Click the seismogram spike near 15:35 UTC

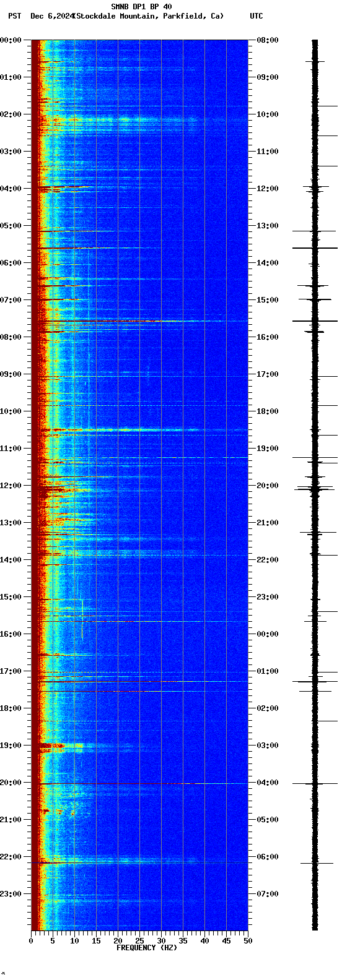[x=315, y=321]
